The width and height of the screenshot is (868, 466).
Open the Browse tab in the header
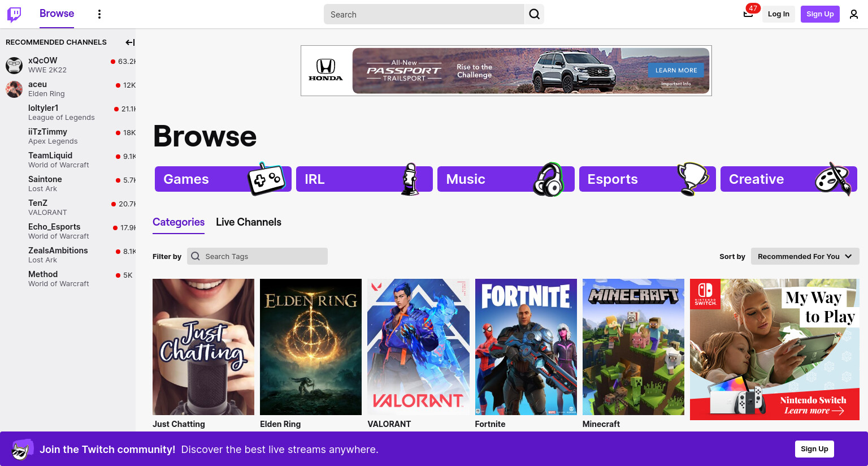click(57, 14)
